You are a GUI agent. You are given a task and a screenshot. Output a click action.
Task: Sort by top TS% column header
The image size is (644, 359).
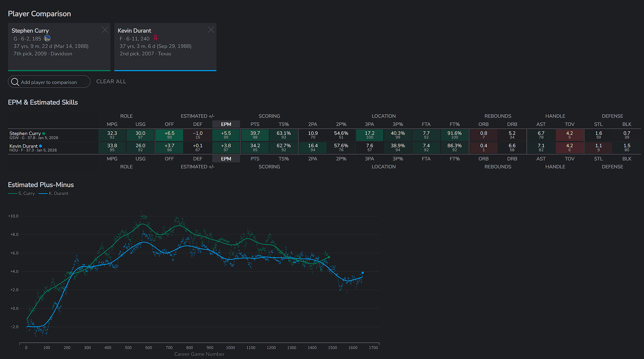click(283, 124)
